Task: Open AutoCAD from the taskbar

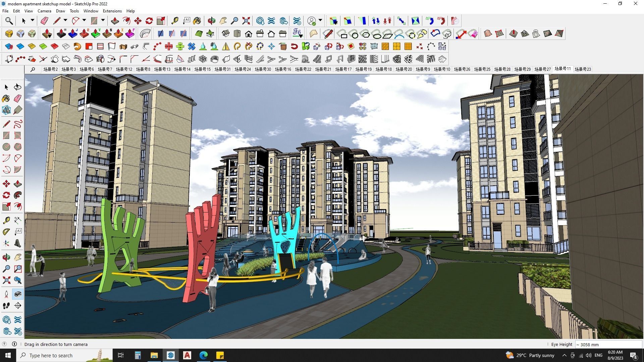Action: click(187, 355)
